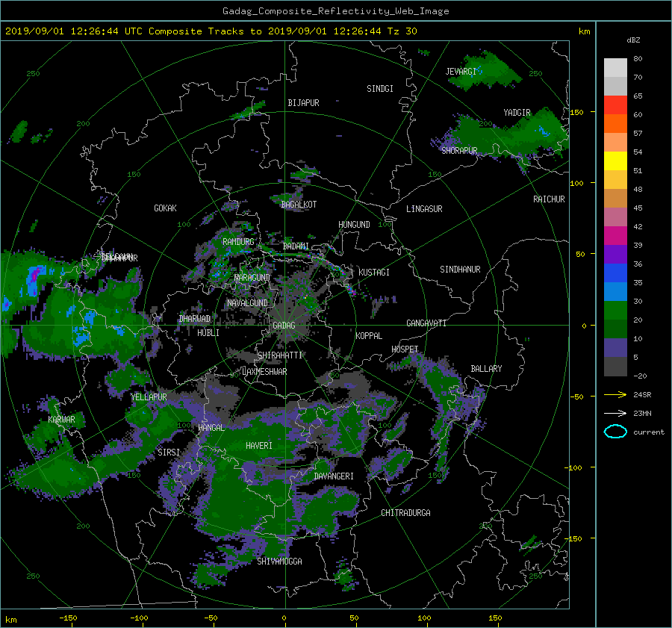Select the yellow 51-54 dBZ color swatch
The height and width of the screenshot is (628, 672).
615,161
